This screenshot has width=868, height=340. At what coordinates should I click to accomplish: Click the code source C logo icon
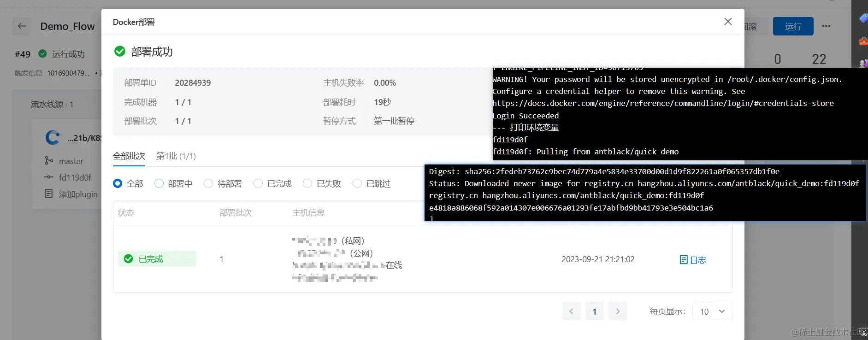(53, 137)
